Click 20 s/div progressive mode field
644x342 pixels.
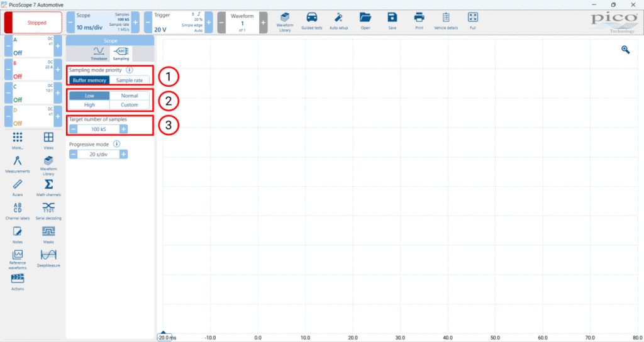[98, 154]
